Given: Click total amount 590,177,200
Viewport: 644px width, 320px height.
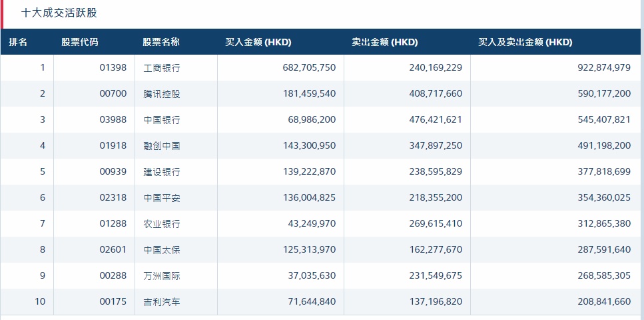Looking at the screenshot, I should [x=604, y=93].
